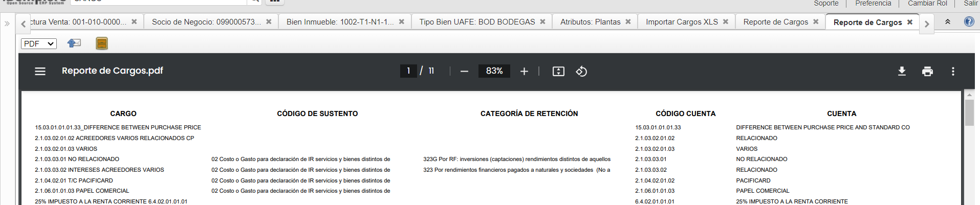The width and height of the screenshot is (980, 205).
Task: Click the help question mark icon
Action: click(x=969, y=21)
